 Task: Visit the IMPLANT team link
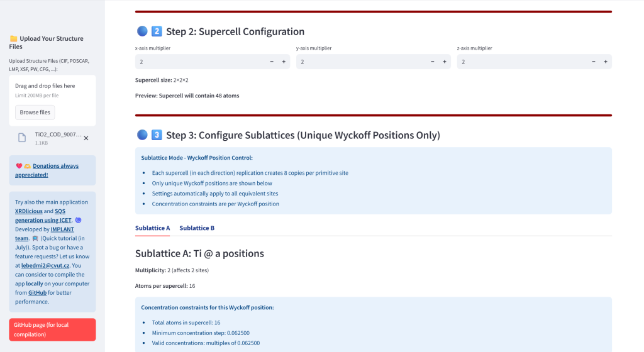(x=45, y=234)
